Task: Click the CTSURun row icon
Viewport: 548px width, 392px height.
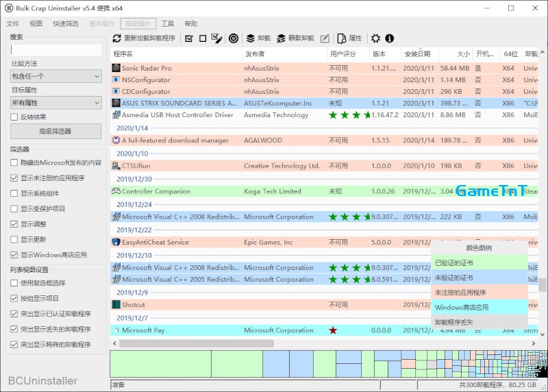Action: click(x=116, y=166)
